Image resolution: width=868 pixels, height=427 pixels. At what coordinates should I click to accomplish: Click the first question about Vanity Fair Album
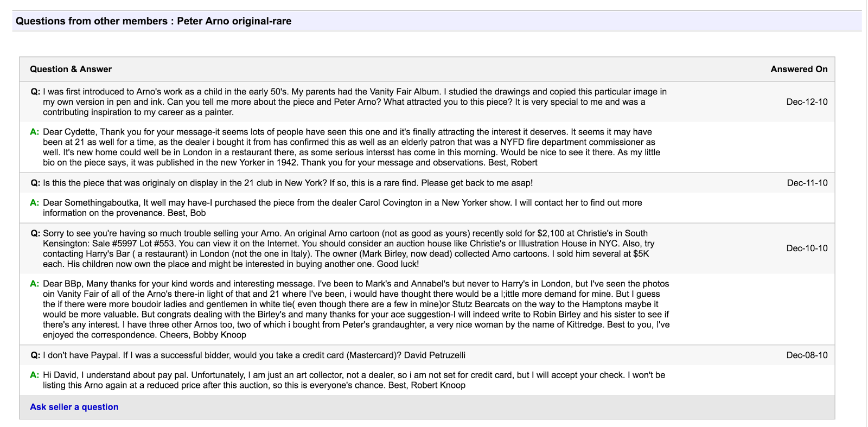355,102
